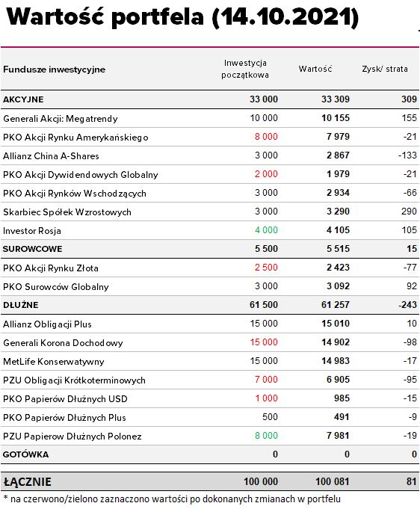Click the loss value -133

407,155
